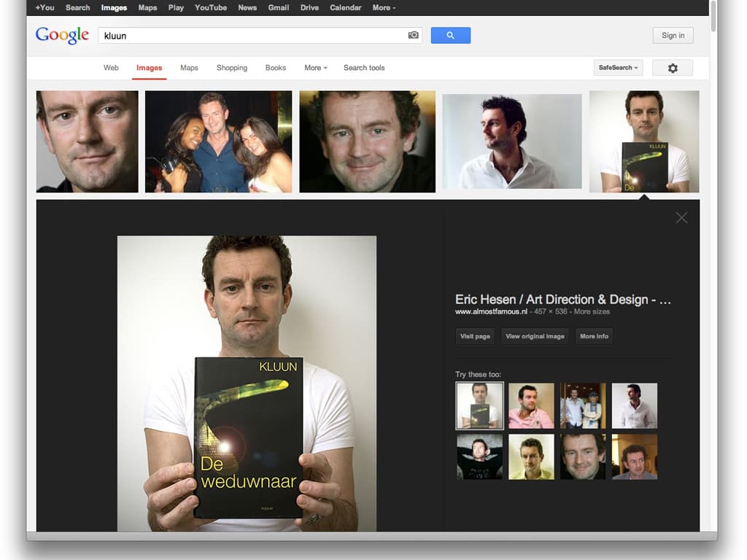Open selected result thumbnail holding Kluun book
Screen dimensions: 747x560
tap(644, 141)
